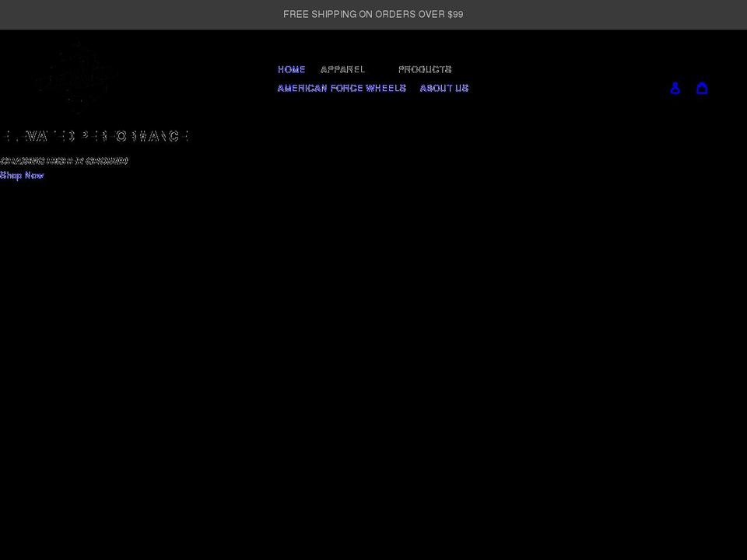The width and height of the screenshot is (747, 560).
Task: Expand the APPAREL menu
Action: tap(343, 69)
